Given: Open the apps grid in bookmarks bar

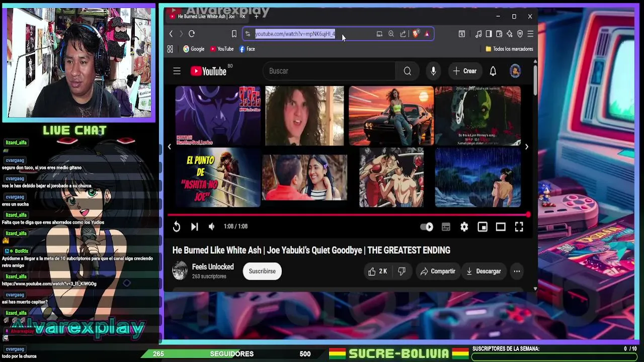Looking at the screenshot, I should coord(170,49).
